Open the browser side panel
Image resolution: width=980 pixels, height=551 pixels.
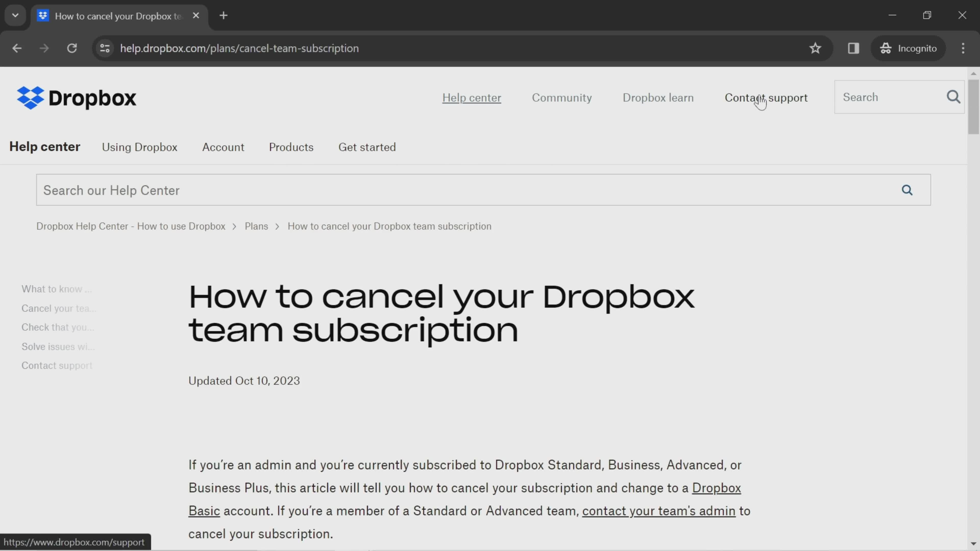pyautogui.click(x=853, y=48)
